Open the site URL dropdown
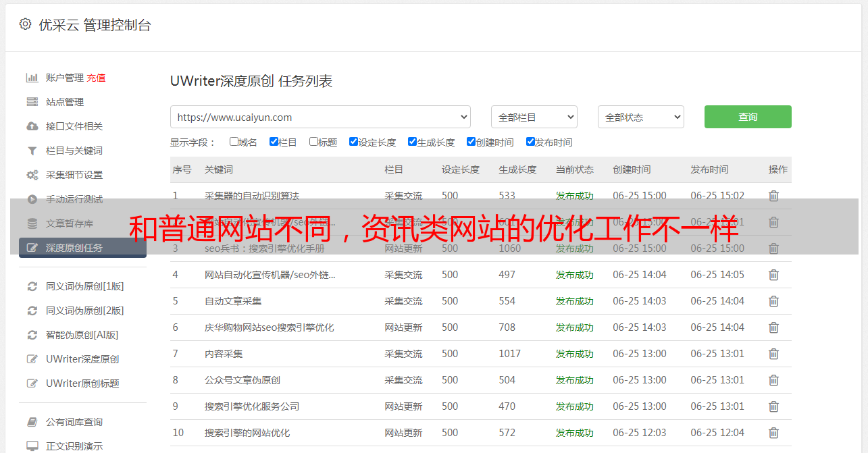868x453 pixels. 320,117
